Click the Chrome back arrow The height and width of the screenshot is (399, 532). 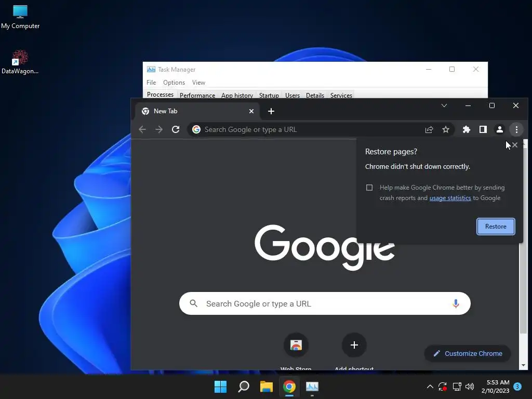point(142,129)
